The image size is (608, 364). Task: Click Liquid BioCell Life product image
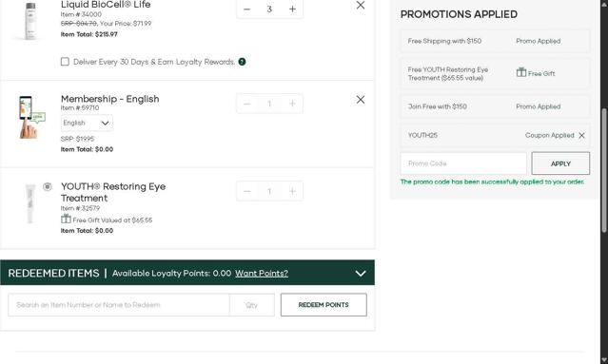(x=30, y=20)
